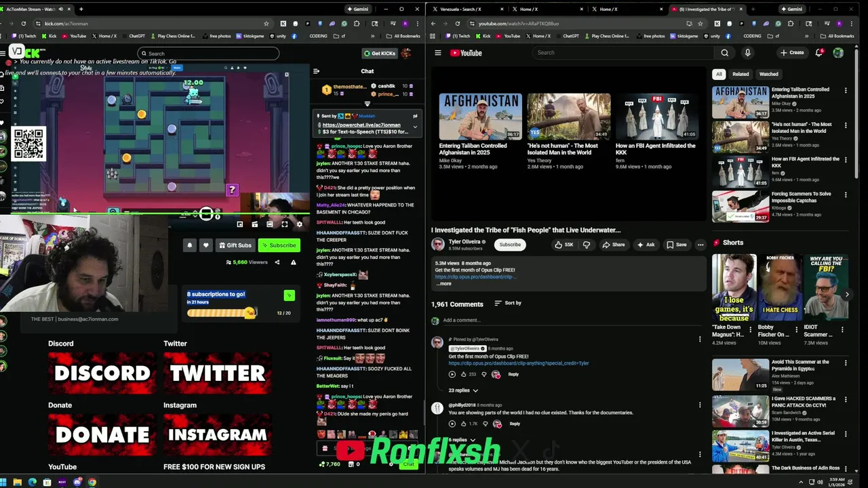Image resolution: width=868 pixels, height=488 pixels.
Task: Open Twitch bookmark in Kick window
Action: point(24,36)
